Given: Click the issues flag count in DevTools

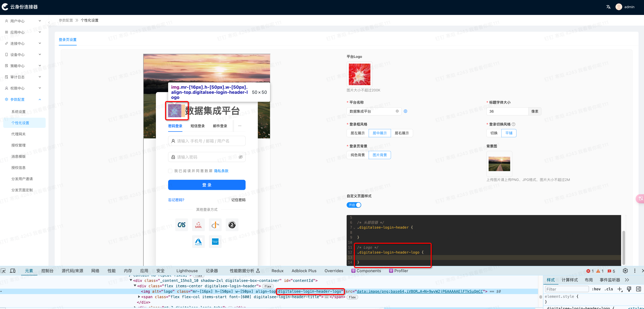Looking at the screenshot, I should point(612,271).
